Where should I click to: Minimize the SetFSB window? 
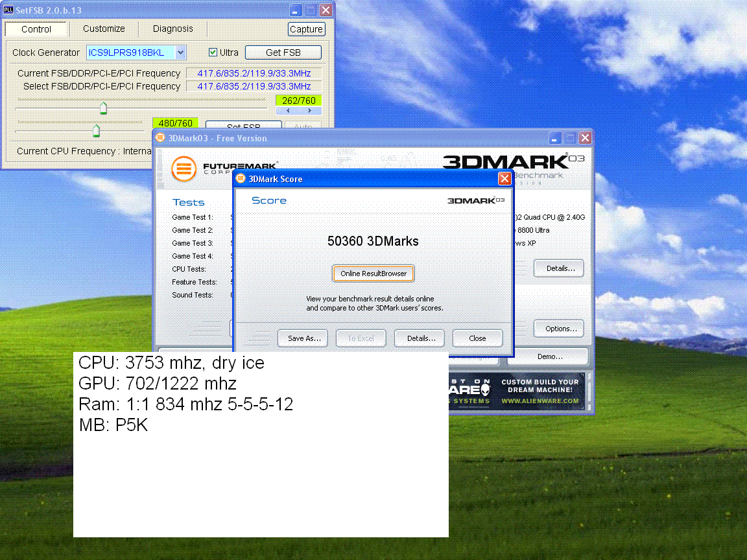(x=296, y=10)
